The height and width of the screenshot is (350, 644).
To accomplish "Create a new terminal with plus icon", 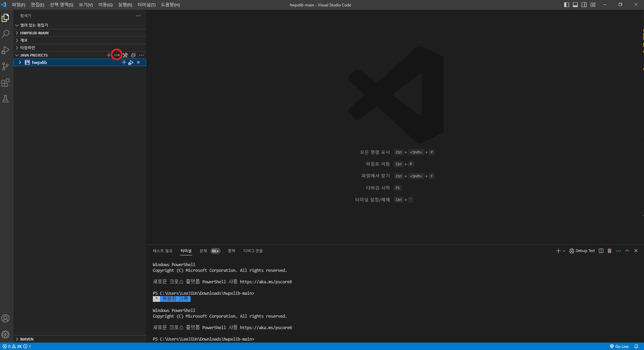I will [x=558, y=251].
